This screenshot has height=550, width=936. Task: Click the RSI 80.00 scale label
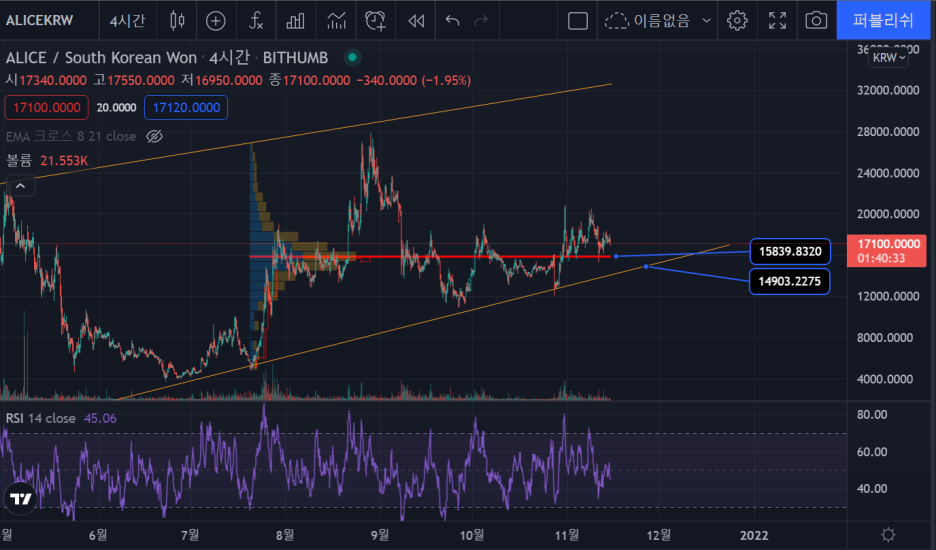[x=872, y=414]
